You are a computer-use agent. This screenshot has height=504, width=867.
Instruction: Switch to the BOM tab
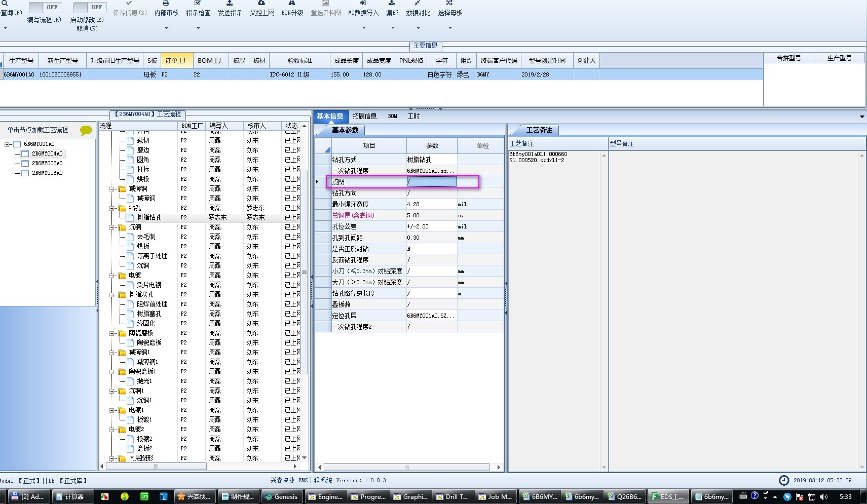click(x=392, y=116)
